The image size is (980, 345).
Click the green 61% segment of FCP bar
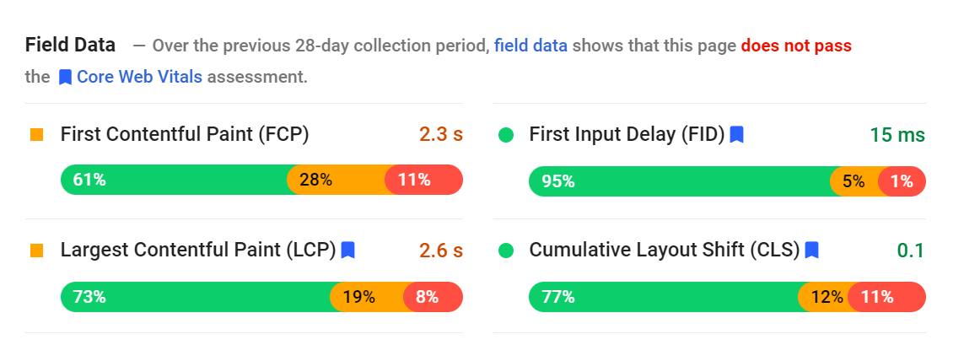(173, 180)
